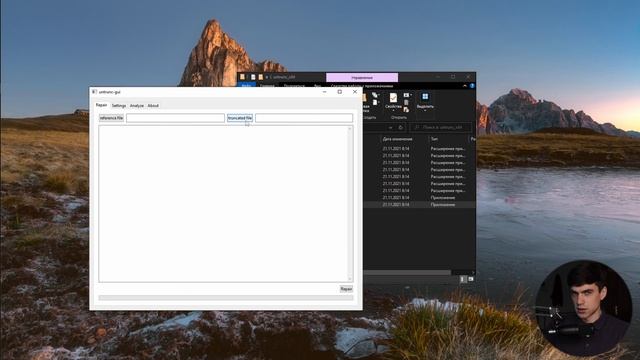Focus the Explorer search box
This screenshot has height=360, width=640.
[440, 127]
